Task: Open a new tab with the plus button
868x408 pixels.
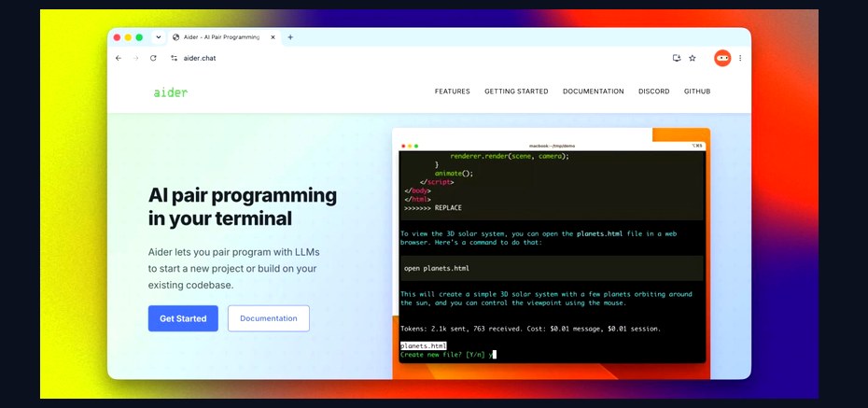Action: pyautogui.click(x=290, y=37)
